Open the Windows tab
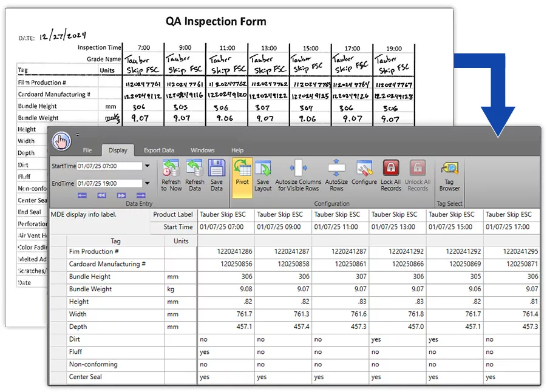This screenshot has width=547, height=392. pos(202,150)
